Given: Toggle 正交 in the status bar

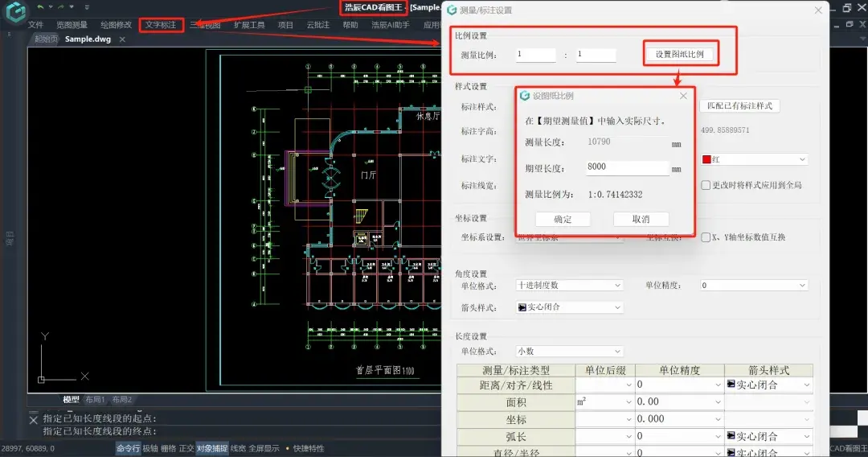Looking at the screenshot, I should pyautogui.click(x=186, y=448).
